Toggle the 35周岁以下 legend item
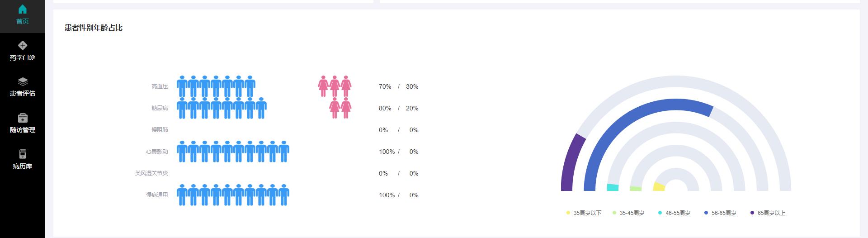The height and width of the screenshot is (238, 868). 584,213
